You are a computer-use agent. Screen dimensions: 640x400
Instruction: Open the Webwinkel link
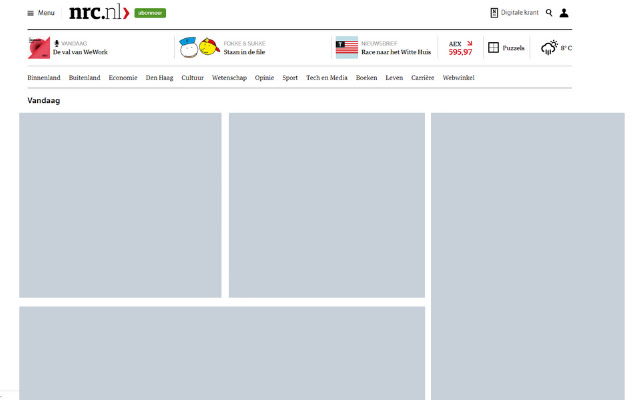pos(458,77)
